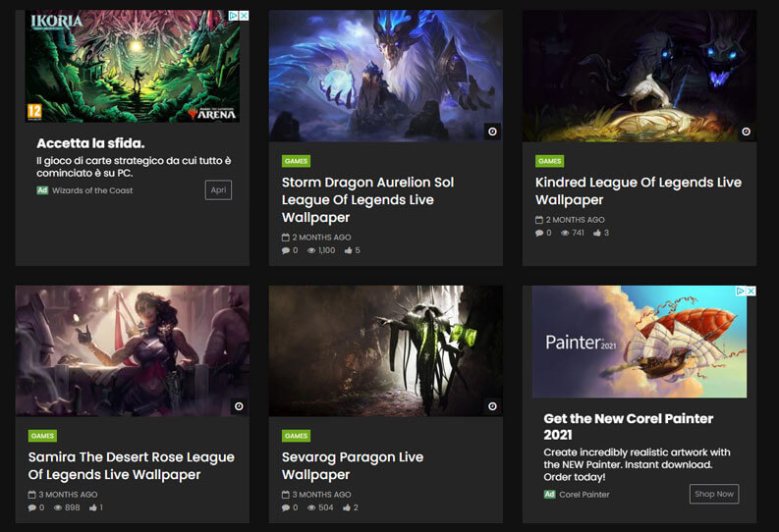Image resolution: width=779 pixels, height=532 pixels.
Task: Click Get the New Corel Painter 2021 headline
Action: (x=628, y=427)
